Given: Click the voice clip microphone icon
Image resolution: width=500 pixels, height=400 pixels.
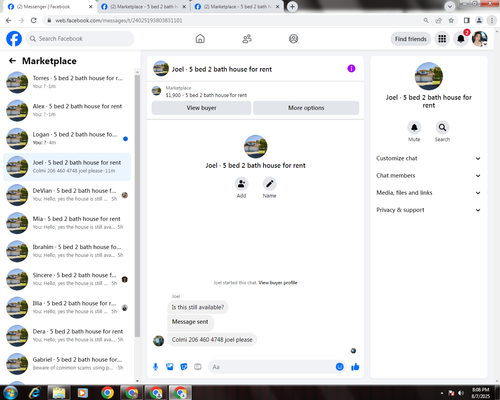Looking at the screenshot, I should pyautogui.click(x=156, y=367).
